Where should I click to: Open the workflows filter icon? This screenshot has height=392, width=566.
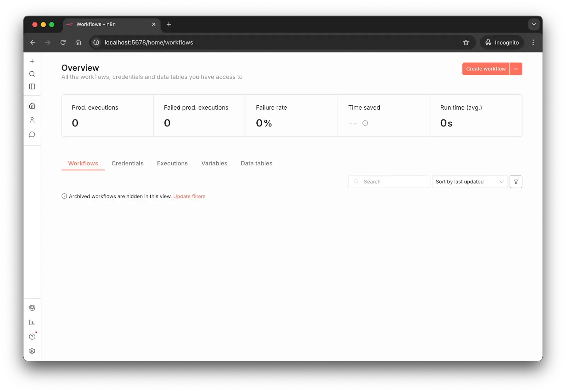[x=516, y=182]
